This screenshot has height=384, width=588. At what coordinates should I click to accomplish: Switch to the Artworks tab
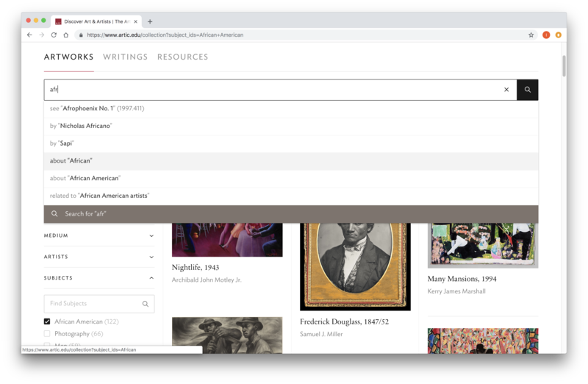pos(68,57)
